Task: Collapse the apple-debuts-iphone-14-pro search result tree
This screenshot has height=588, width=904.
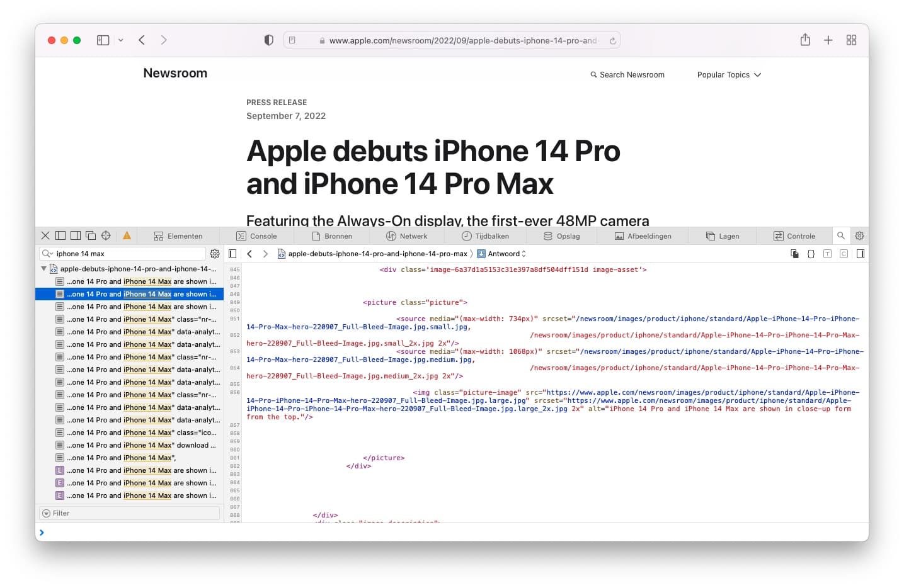Action: click(x=43, y=269)
